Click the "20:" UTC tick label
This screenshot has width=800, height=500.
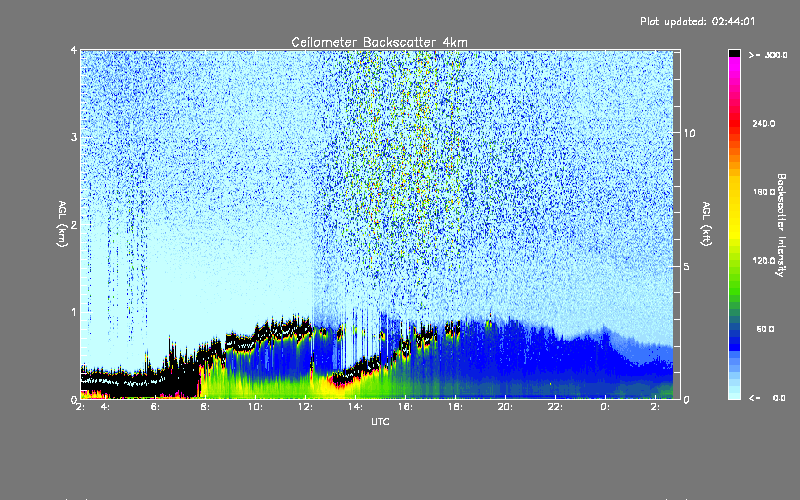tap(505, 407)
